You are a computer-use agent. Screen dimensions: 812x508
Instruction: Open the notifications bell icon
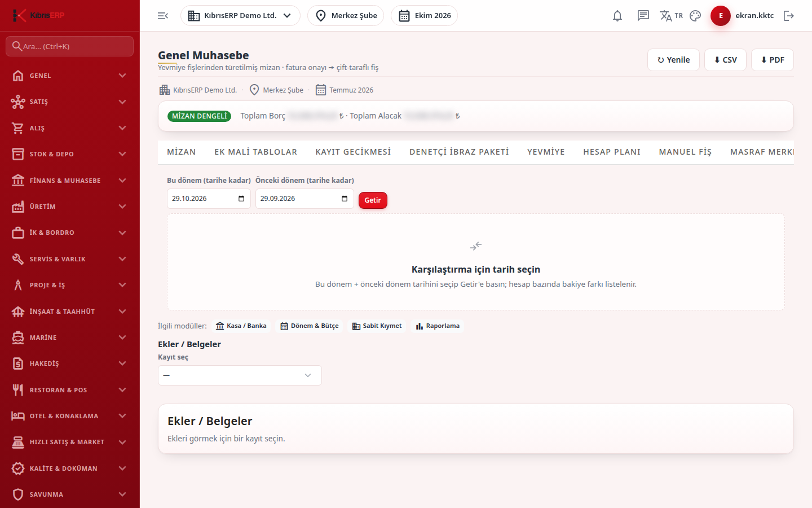[x=617, y=16]
